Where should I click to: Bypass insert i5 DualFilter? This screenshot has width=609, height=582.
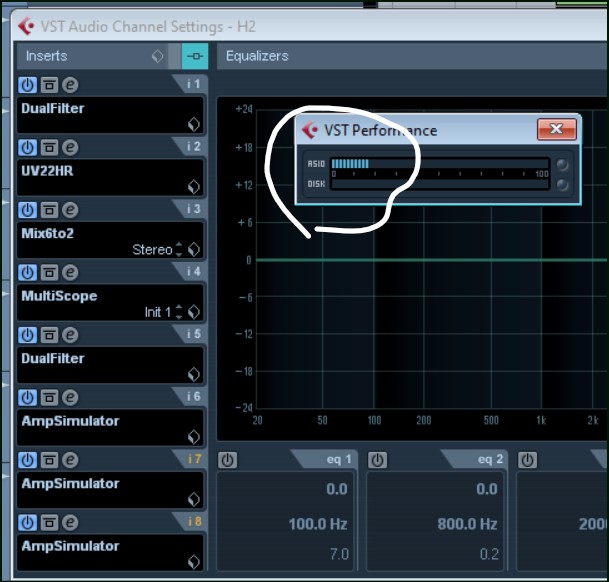pyautogui.click(x=49, y=335)
